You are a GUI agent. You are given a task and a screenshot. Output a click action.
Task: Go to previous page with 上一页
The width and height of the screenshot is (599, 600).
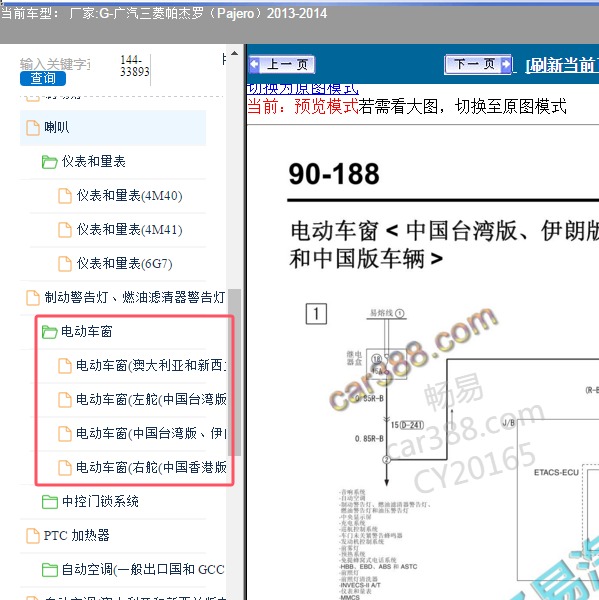coord(282,64)
